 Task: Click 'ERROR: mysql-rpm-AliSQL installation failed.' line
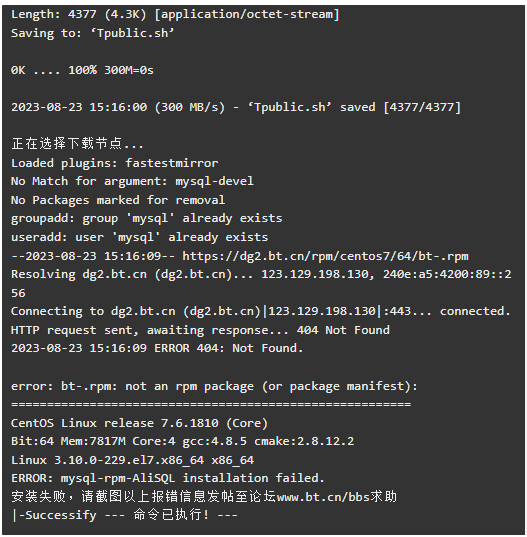pos(168,478)
